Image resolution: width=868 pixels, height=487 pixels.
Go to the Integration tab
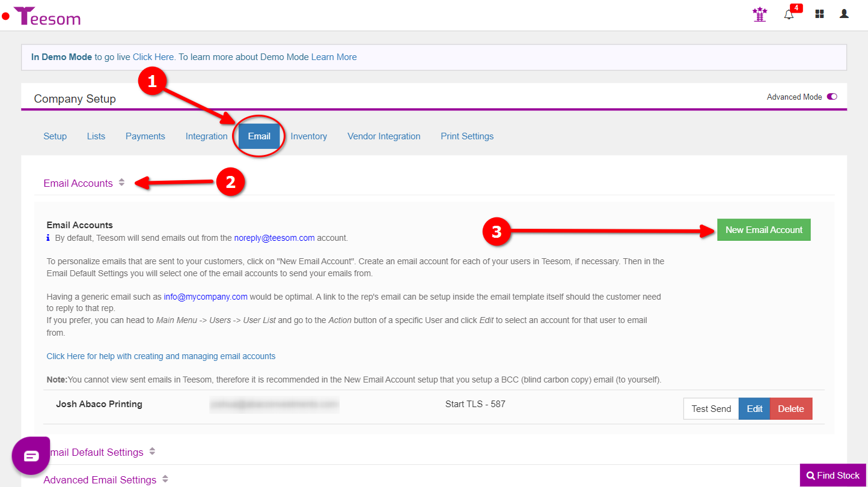coord(206,136)
